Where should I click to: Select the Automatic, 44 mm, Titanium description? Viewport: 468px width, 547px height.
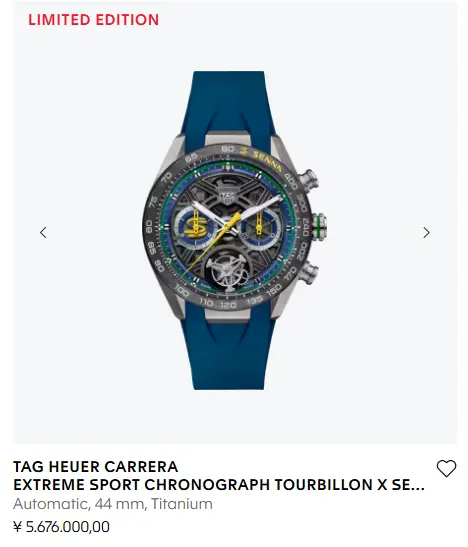coord(113,504)
